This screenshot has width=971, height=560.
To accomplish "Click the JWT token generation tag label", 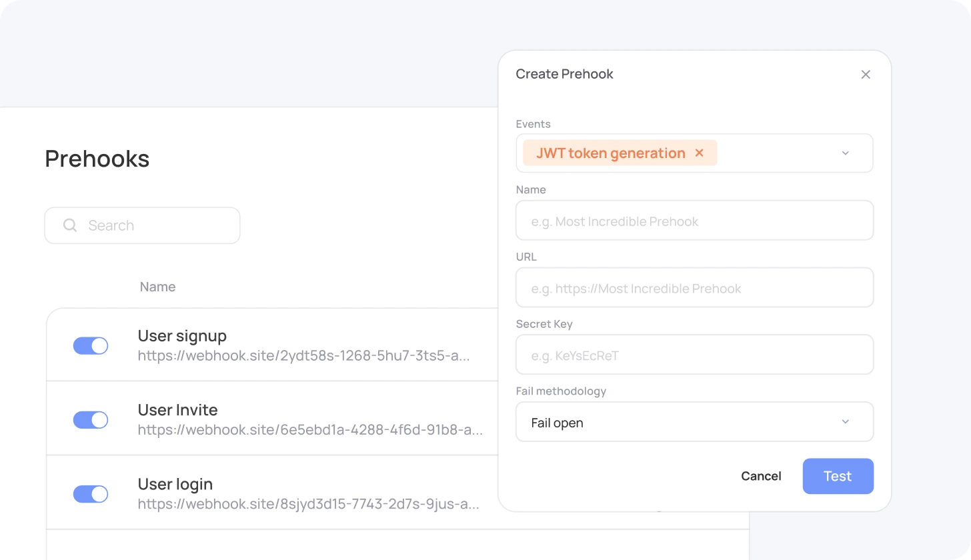I will [610, 153].
